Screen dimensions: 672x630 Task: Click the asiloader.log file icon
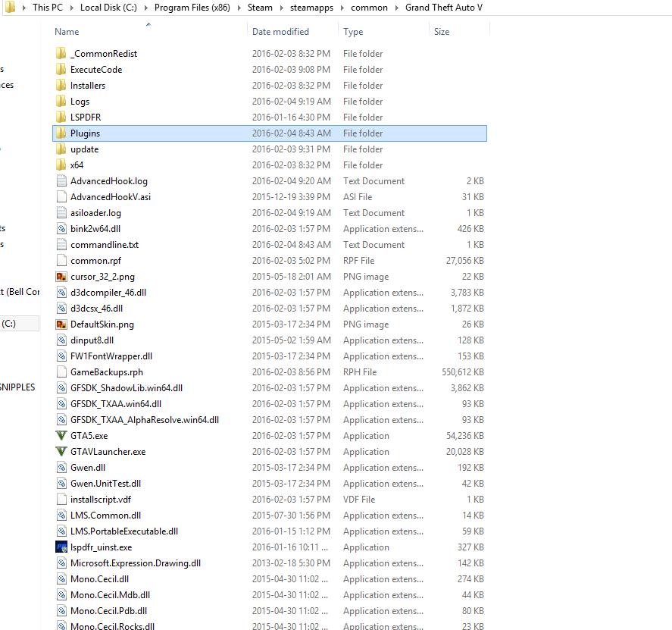click(61, 213)
